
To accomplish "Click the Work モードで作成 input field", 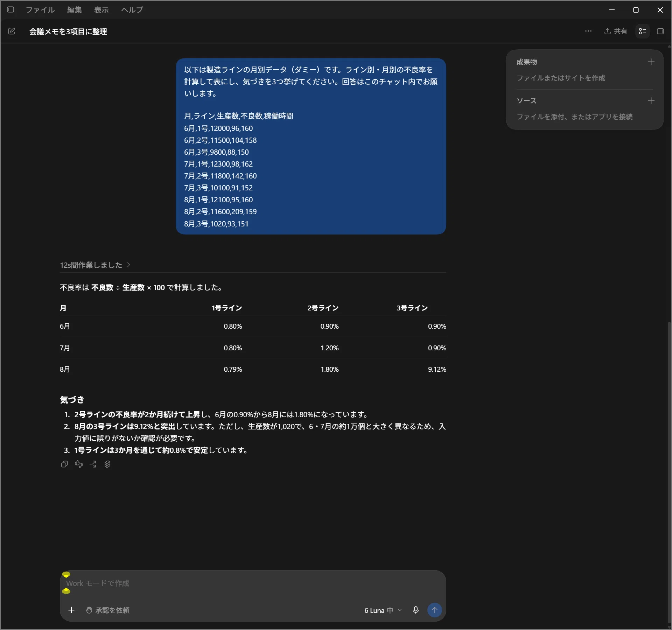I will [253, 583].
